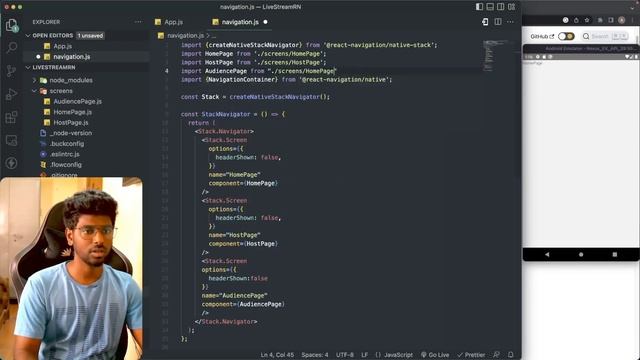
Task: Click line 4 import AudiencePage code
Action: point(258,71)
